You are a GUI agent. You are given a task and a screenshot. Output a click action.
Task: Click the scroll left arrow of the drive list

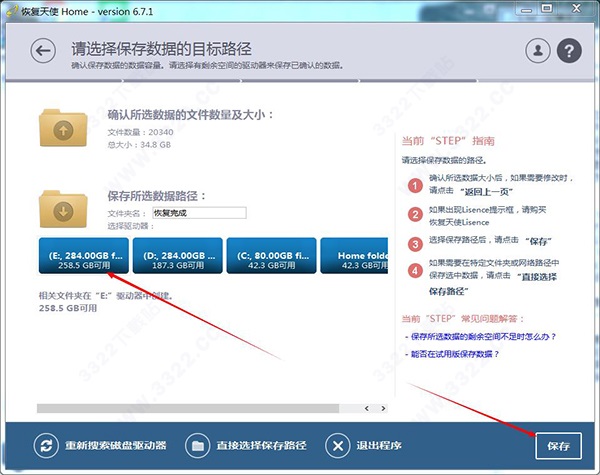click(x=367, y=408)
